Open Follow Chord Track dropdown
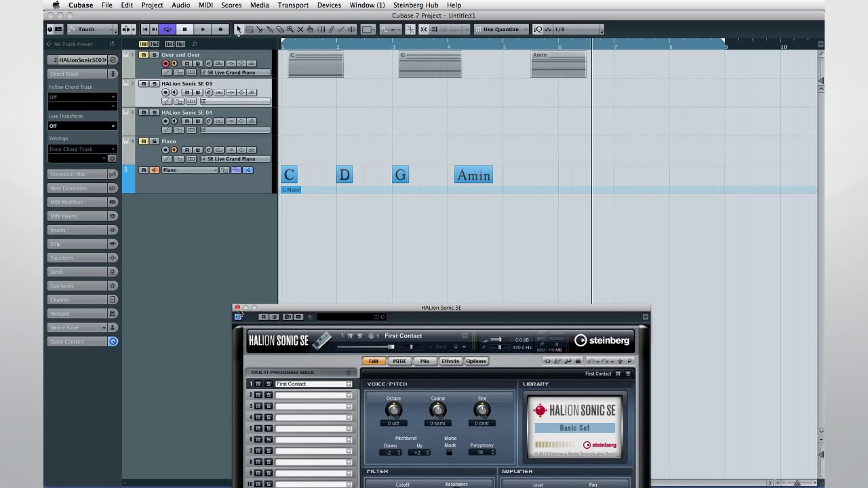This screenshot has width=868, height=488. (82, 97)
